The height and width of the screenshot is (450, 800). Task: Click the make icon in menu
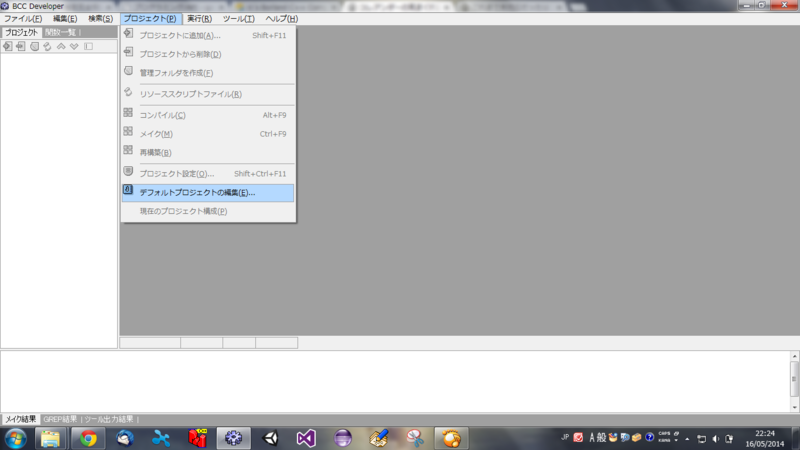pos(128,132)
